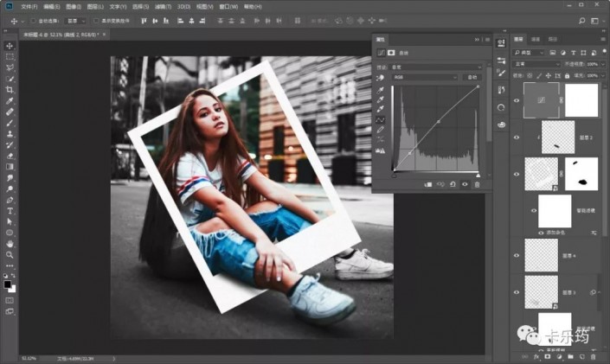Click the black point eyedropper in Curves
Viewport: 610px width, 364px height.
coord(380,90)
